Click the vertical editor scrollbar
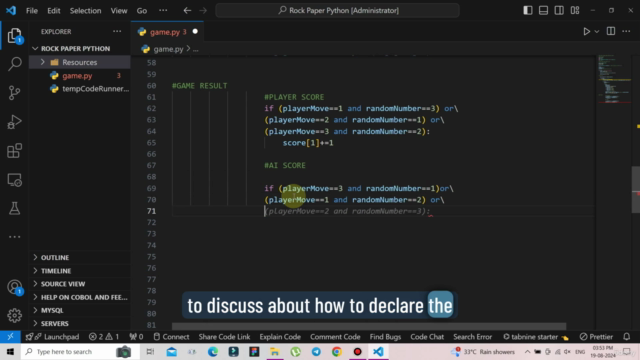Image resolution: width=640 pixels, height=360 pixels. tap(636, 189)
